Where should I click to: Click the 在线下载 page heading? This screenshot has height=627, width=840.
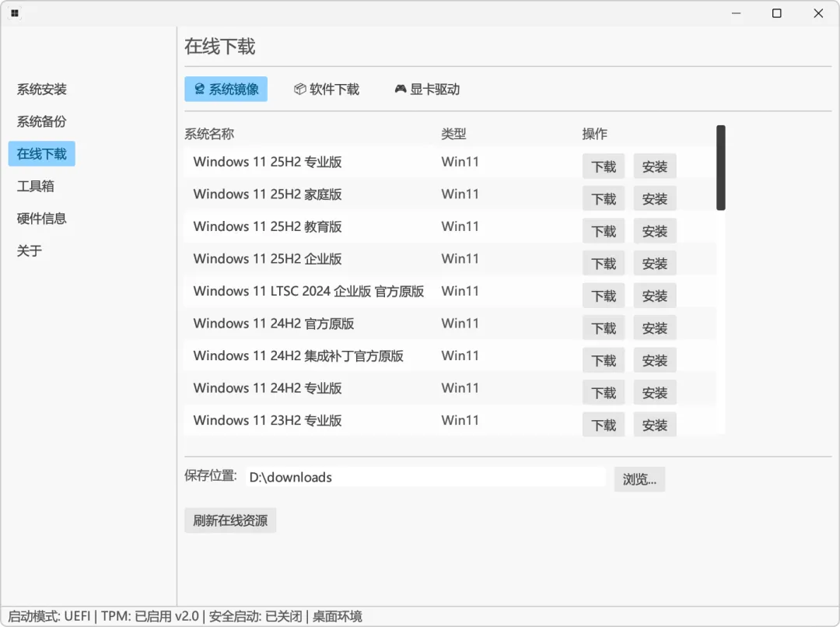click(220, 47)
